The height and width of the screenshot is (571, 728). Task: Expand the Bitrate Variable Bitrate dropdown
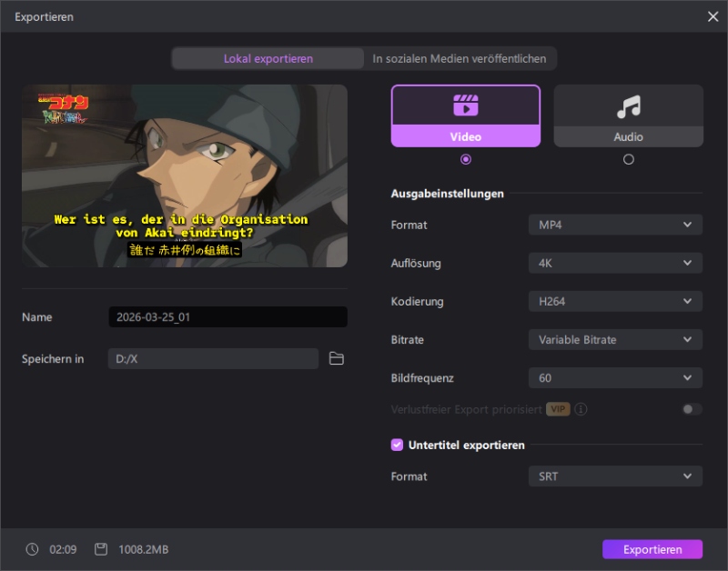(614, 339)
